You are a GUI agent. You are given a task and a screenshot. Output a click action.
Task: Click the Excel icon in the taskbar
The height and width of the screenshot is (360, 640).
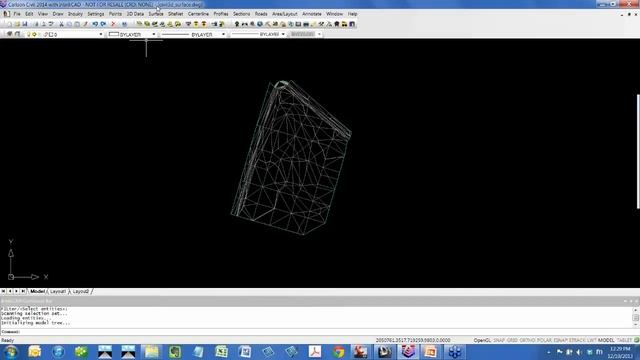pyautogui.click(x=221, y=351)
